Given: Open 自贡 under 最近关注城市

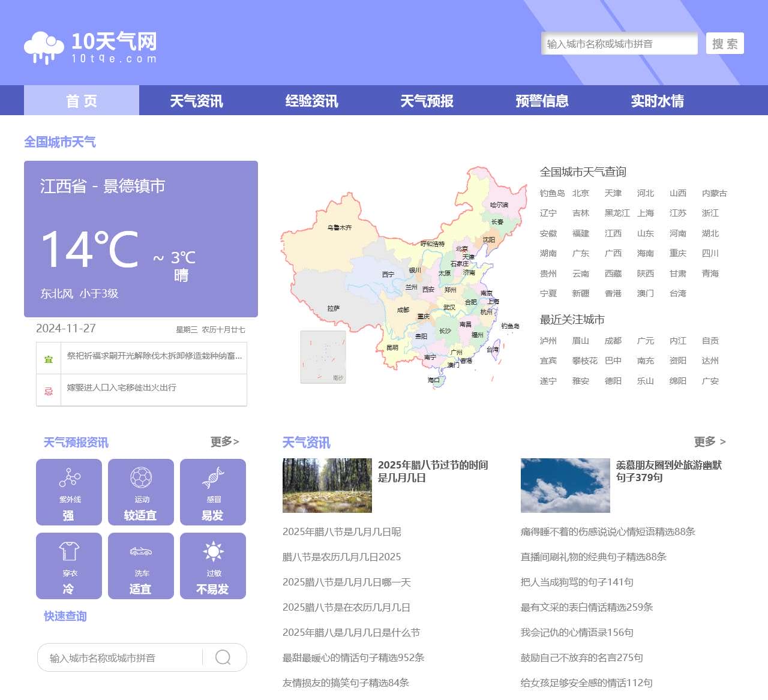Looking at the screenshot, I should point(710,341).
